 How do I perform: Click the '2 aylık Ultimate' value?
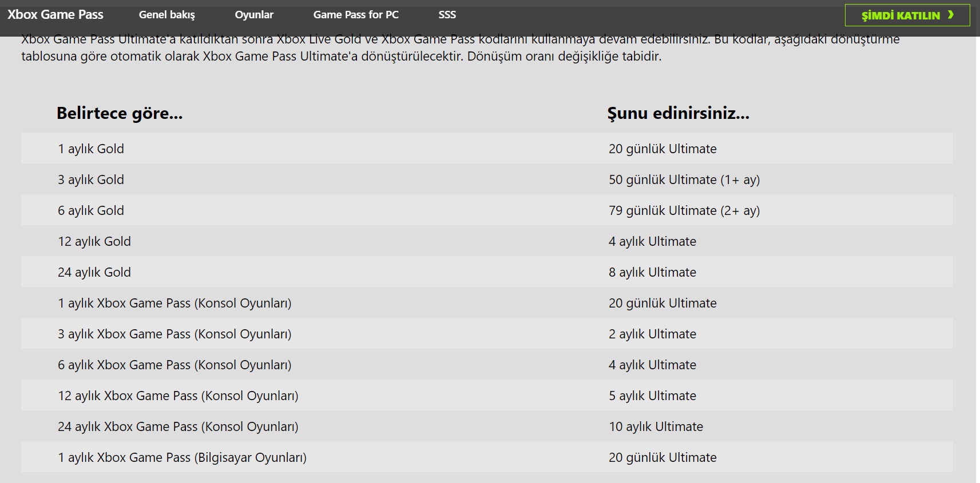tap(652, 334)
